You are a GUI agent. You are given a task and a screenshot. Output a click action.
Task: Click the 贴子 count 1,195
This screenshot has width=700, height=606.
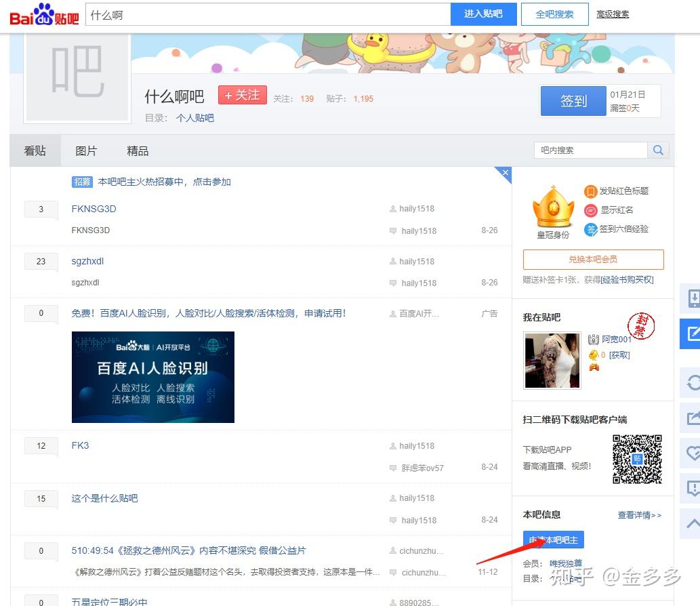click(363, 99)
